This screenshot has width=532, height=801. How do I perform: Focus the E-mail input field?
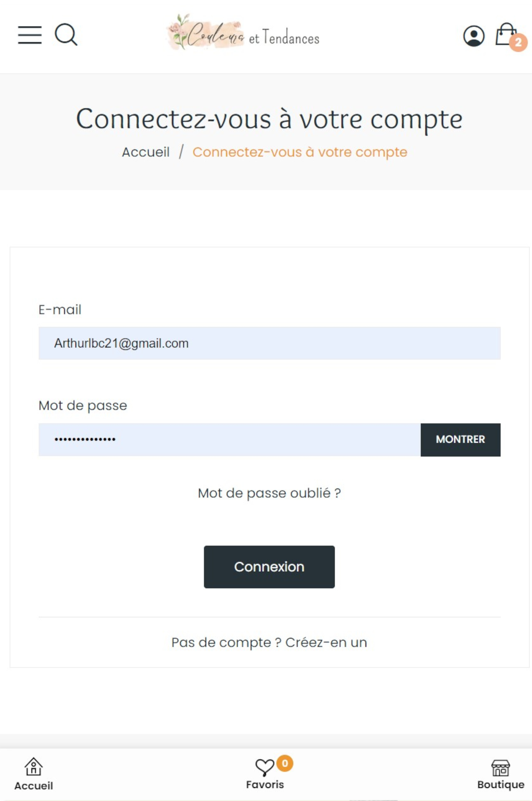click(269, 343)
